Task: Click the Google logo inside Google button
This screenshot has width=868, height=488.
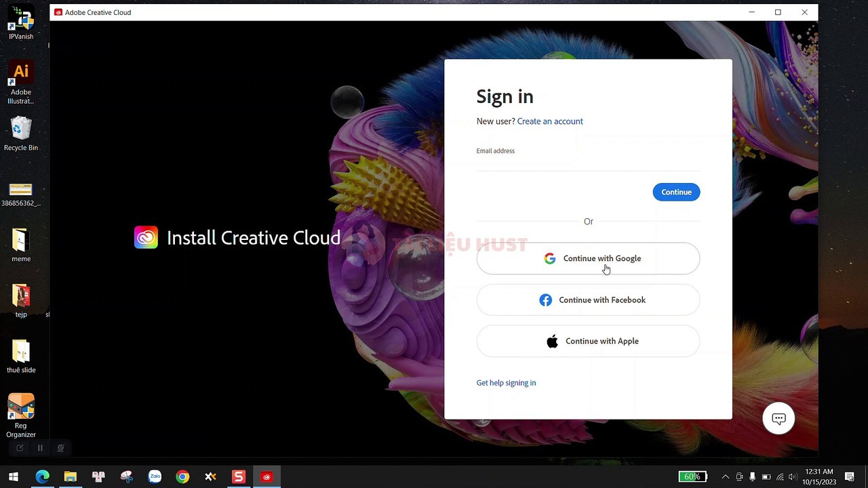Action: pyautogui.click(x=550, y=258)
